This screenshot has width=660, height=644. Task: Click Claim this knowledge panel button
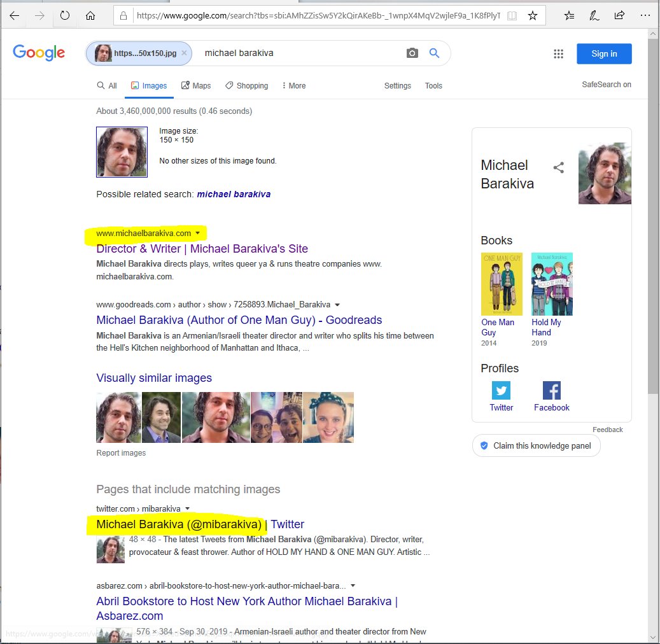[537, 445]
